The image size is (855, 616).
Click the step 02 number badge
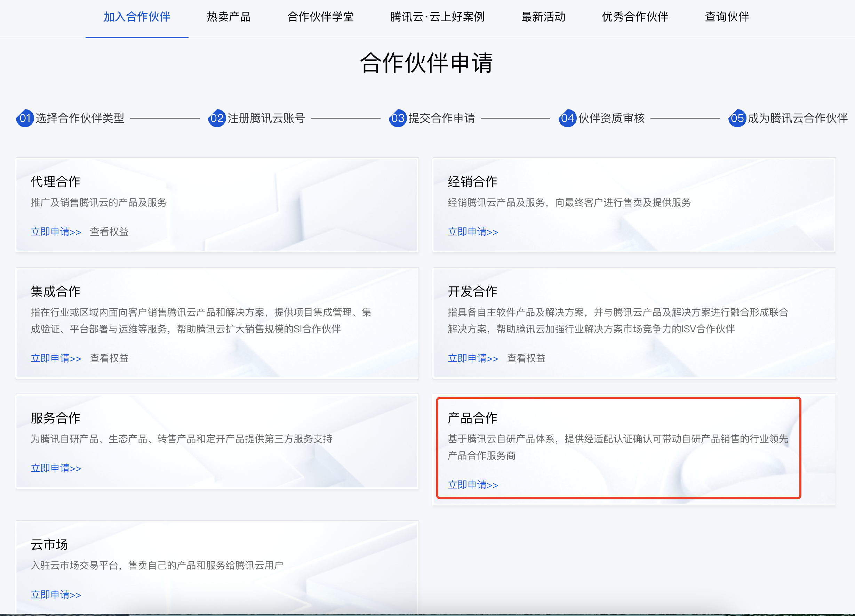pyautogui.click(x=217, y=118)
